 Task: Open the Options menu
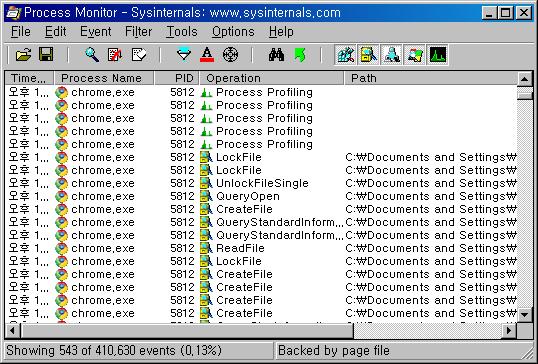click(x=233, y=32)
